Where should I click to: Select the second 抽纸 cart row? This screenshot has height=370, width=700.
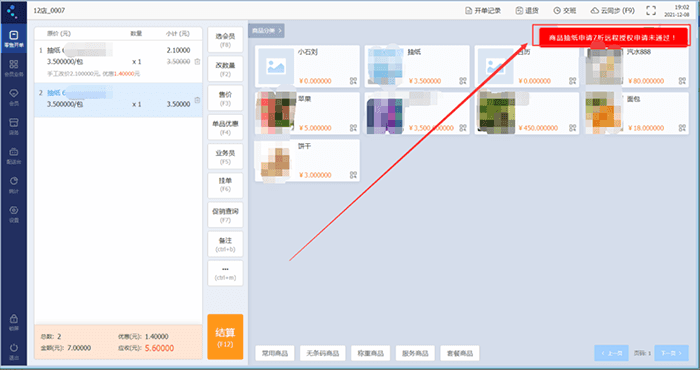click(118, 100)
